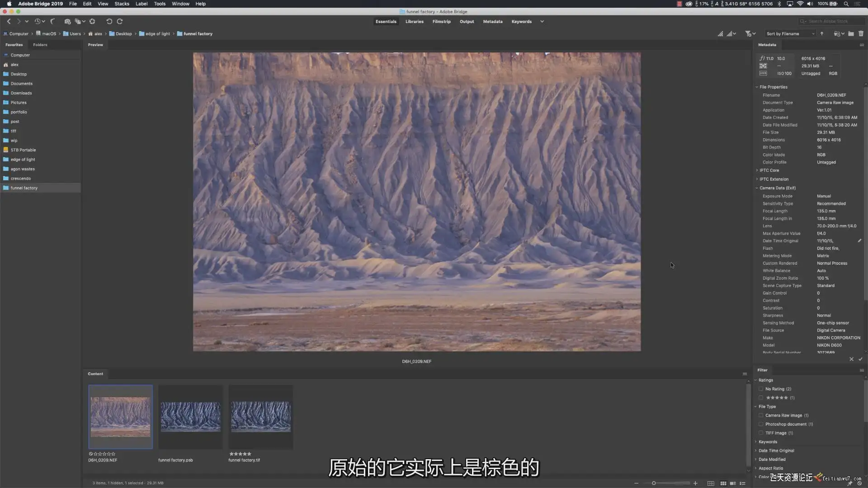
Task: Check TIFF image file type filter
Action: point(761,433)
